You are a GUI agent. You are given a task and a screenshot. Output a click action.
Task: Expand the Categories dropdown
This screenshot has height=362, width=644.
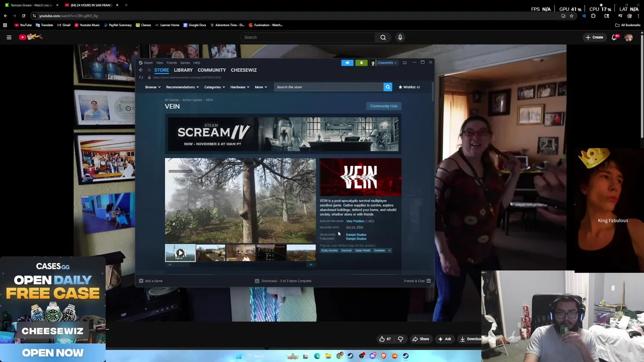(214, 87)
